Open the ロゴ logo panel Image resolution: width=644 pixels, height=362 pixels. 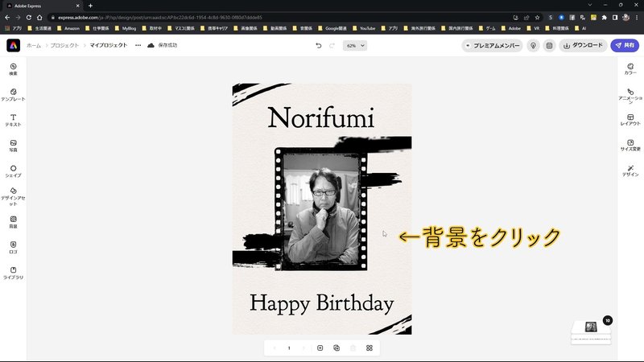(13, 248)
